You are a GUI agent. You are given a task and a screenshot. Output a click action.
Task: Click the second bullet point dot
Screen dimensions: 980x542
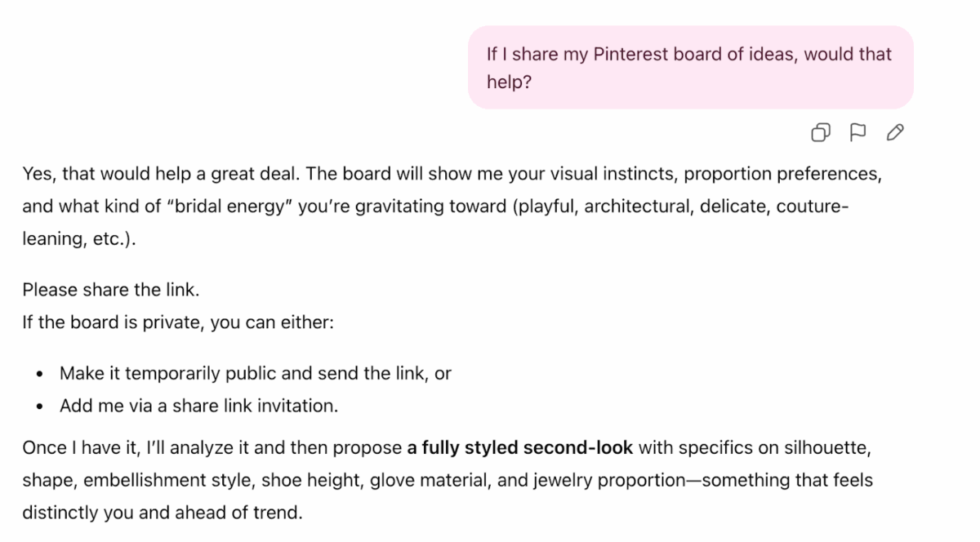click(x=40, y=406)
